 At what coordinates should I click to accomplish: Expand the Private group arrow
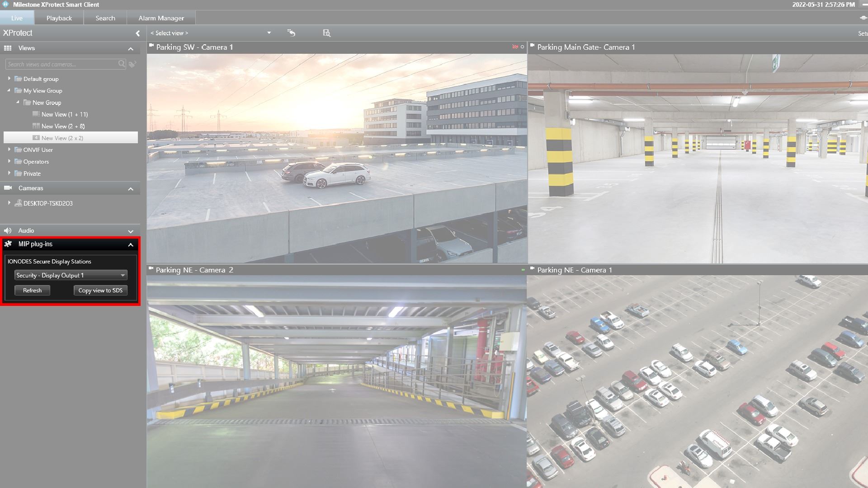9,173
